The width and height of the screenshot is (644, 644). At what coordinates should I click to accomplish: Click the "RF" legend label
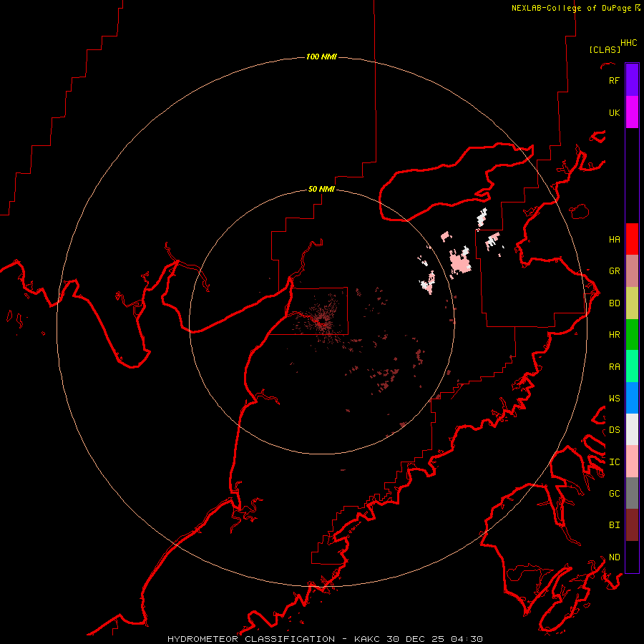[614, 80]
